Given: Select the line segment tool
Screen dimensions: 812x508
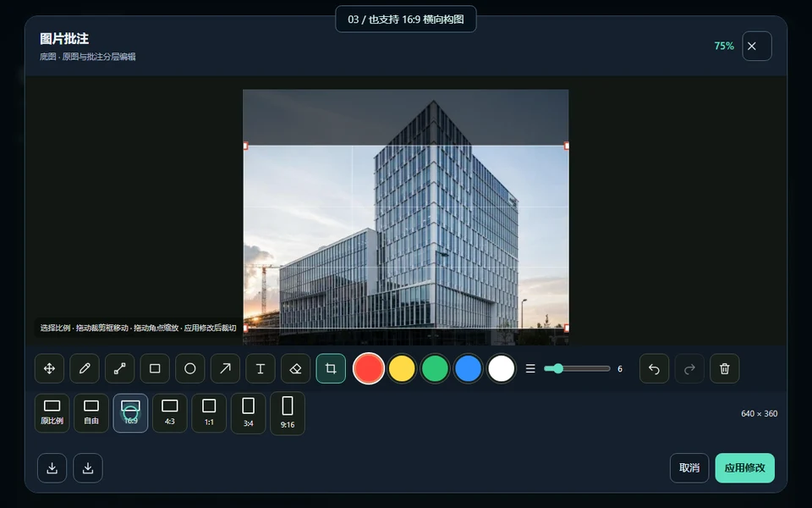Looking at the screenshot, I should point(119,368).
